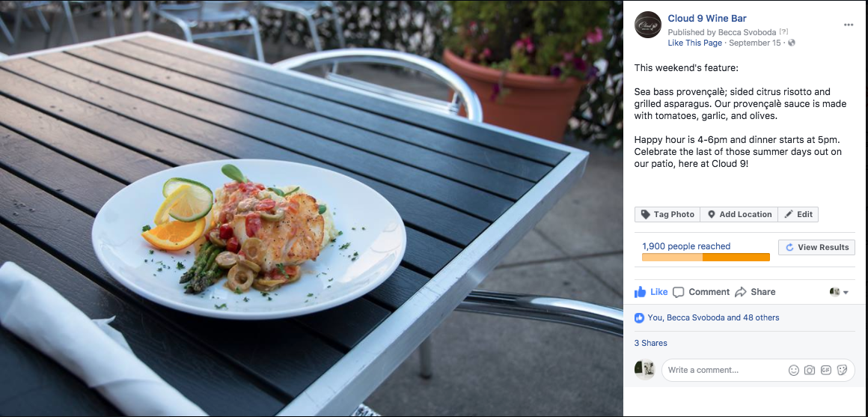Screen dimensions: 868x417
Task: Click the public globe audience icon
Action: point(791,43)
